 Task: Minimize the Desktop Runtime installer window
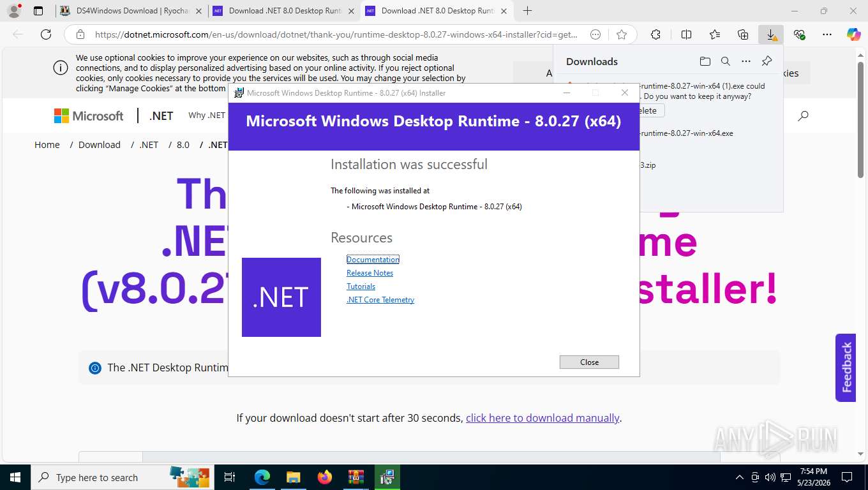click(x=566, y=93)
